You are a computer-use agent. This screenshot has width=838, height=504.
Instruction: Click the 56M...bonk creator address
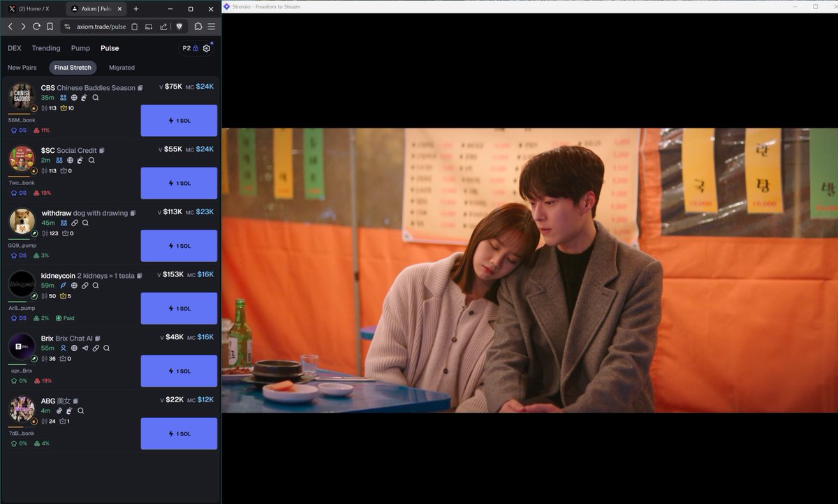pos(22,120)
